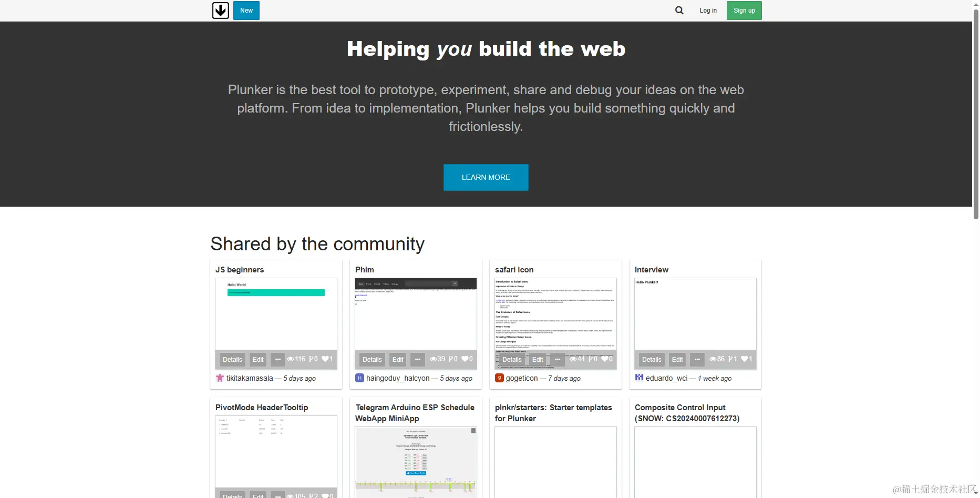980x498 pixels.
Task: Open the Plunker logo home icon
Action: 221,11
